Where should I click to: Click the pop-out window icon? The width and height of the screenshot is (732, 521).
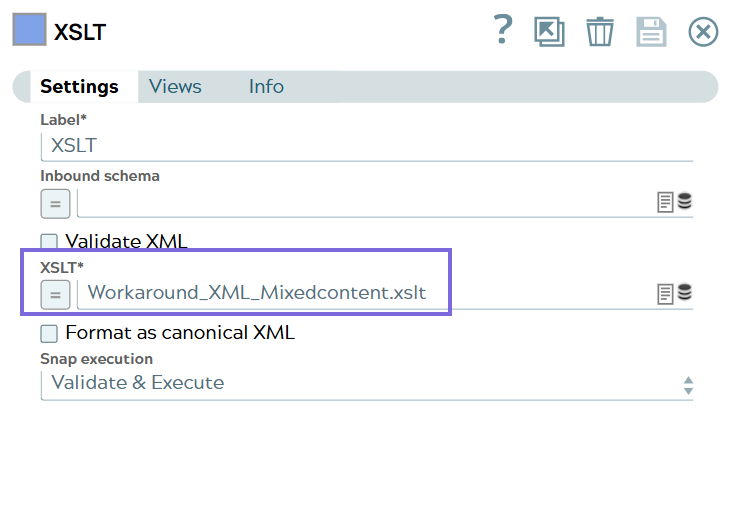click(x=549, y=32)
